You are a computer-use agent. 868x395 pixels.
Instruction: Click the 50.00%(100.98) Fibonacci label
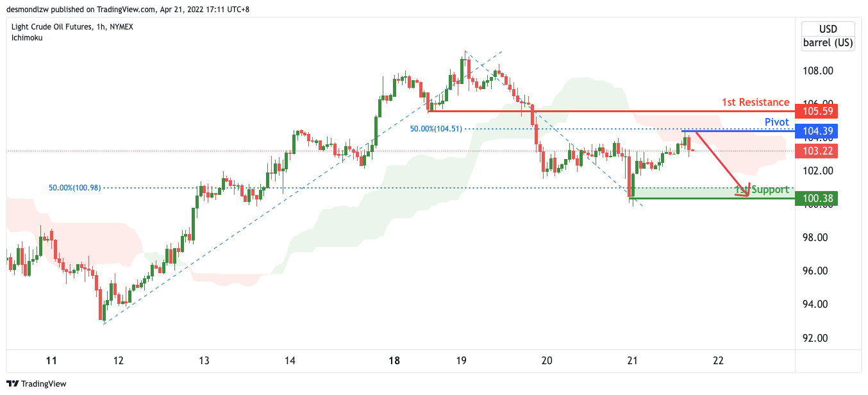point(75,188)
